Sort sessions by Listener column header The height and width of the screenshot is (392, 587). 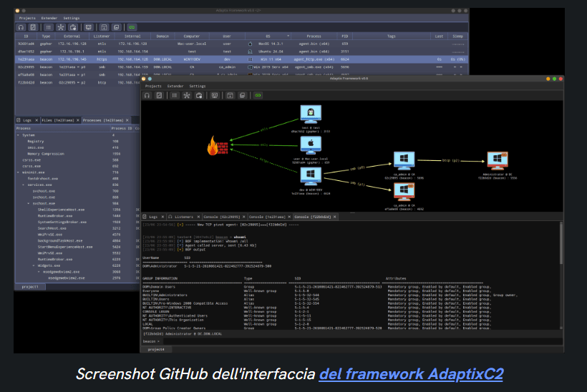coord(102,36)
